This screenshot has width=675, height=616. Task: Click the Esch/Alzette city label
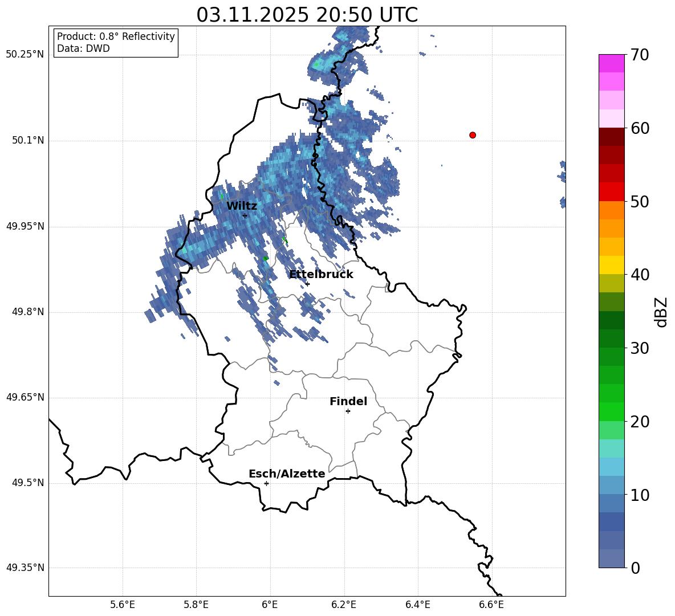tap(287, 474)
